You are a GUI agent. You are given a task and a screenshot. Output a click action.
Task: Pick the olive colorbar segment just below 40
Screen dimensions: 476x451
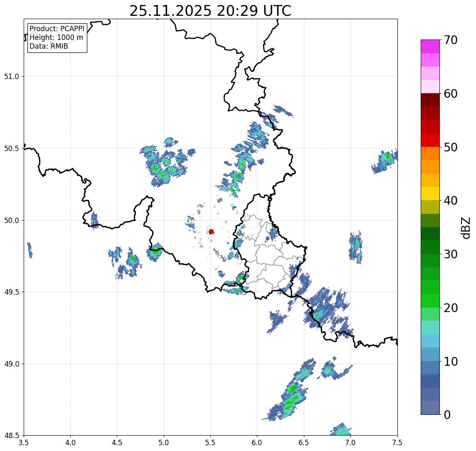(x=430, y=207)
